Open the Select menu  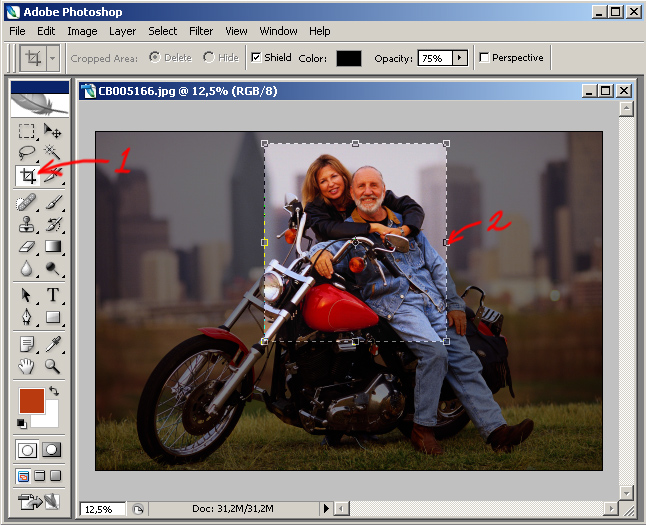(x=162, y=31)
